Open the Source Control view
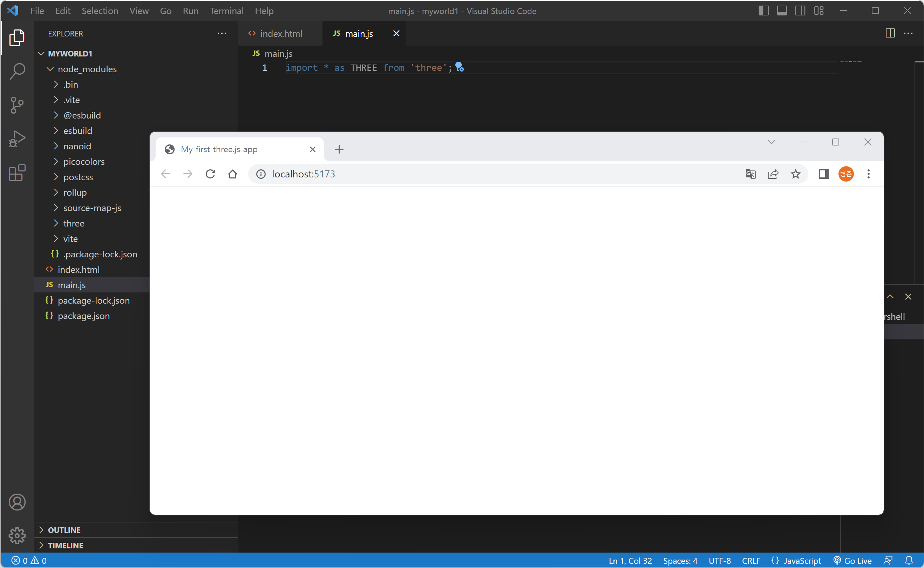The height and width of the screenshot is (568, 924). tap(17, 105)
